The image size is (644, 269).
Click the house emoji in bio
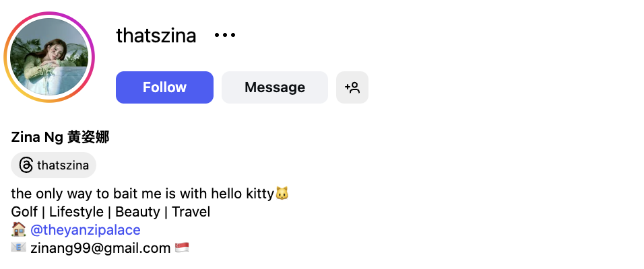tap(19, 230)
